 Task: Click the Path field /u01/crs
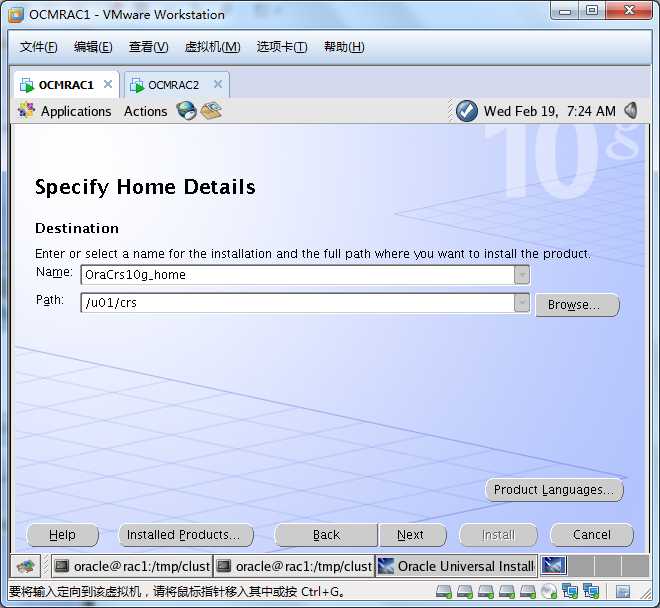click(x=298, y=303)
